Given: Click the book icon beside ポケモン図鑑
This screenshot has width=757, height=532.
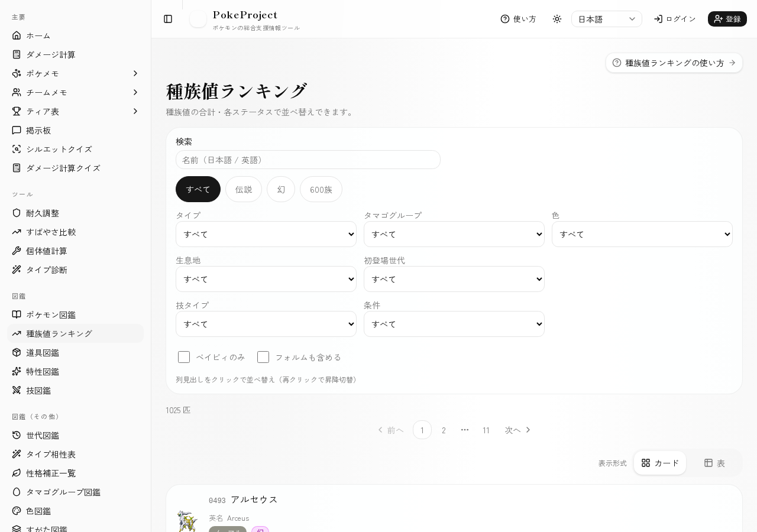Looking at the screenshot, I should click(17, 314).
